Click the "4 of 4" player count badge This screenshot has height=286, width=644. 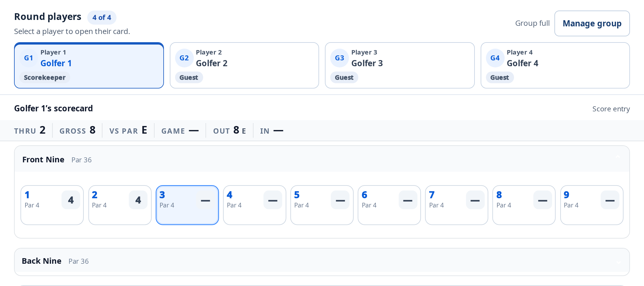(x=102, y=18)
